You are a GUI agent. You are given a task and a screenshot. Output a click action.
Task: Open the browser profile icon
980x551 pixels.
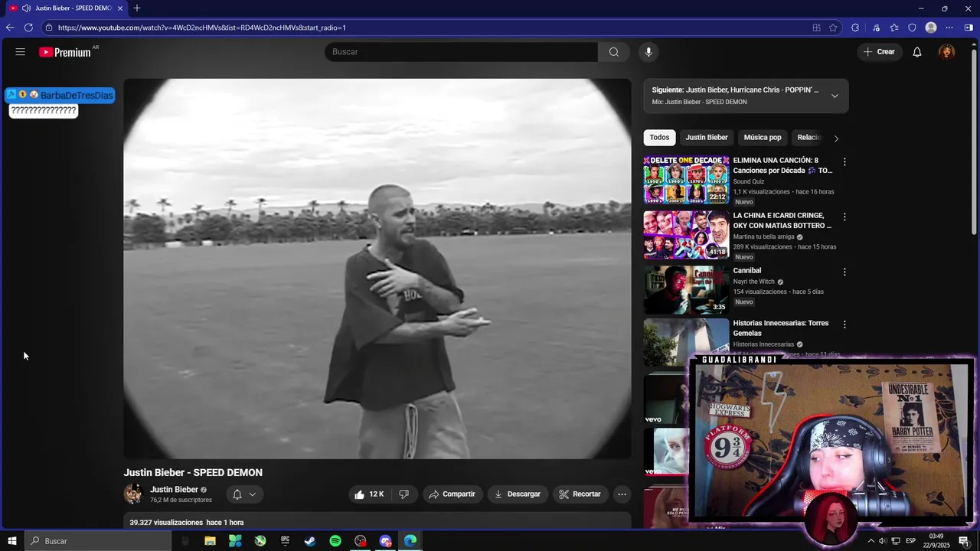pyautogui.click(x=931, y=28)
